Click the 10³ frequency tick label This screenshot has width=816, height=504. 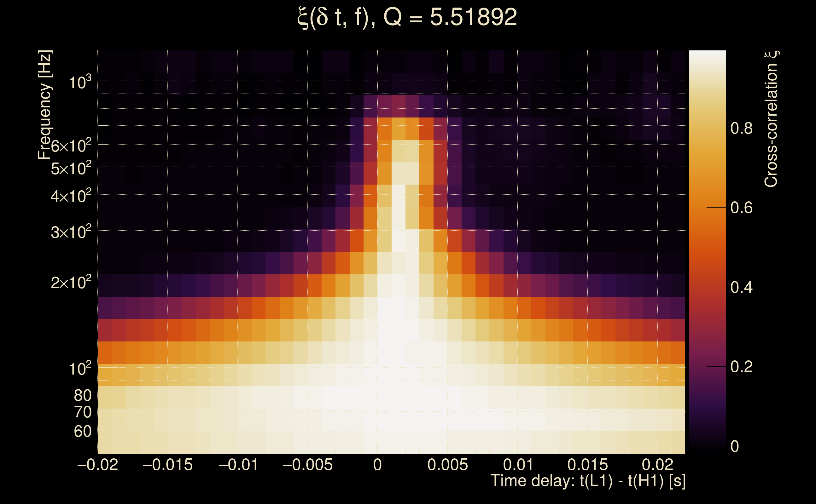tap(79, 82)
